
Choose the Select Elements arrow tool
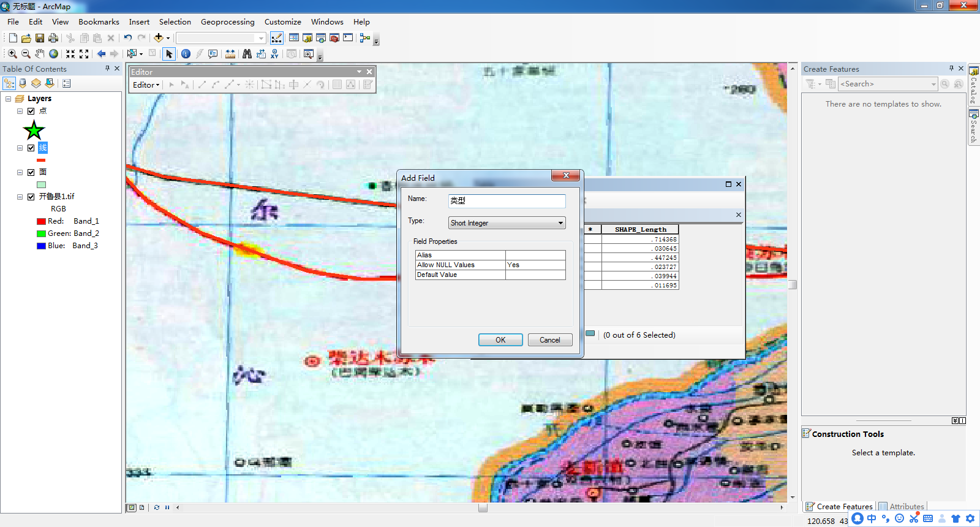(169, 54)
